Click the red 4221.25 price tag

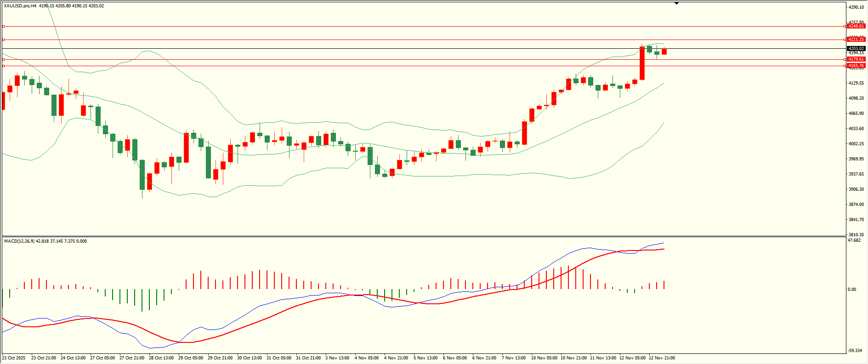(x=856, y=40)
